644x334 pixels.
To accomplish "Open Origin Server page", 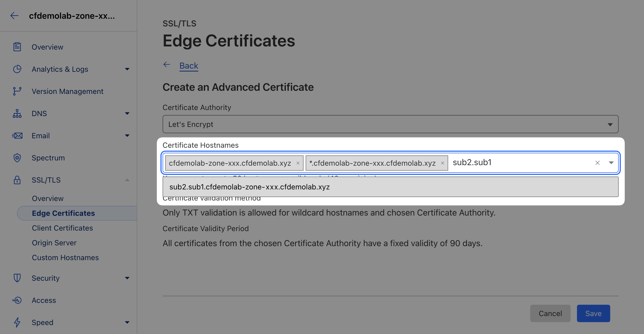I will [x=54, y=243].
